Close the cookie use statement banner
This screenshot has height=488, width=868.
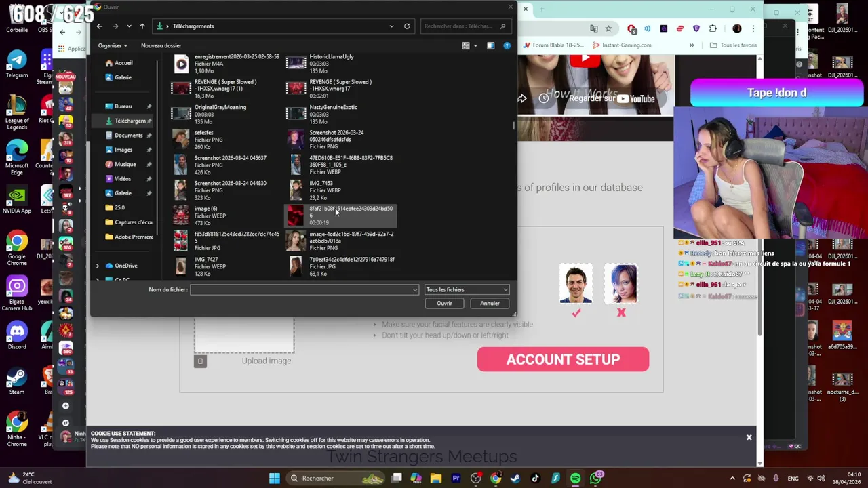[x=749, y=437]
